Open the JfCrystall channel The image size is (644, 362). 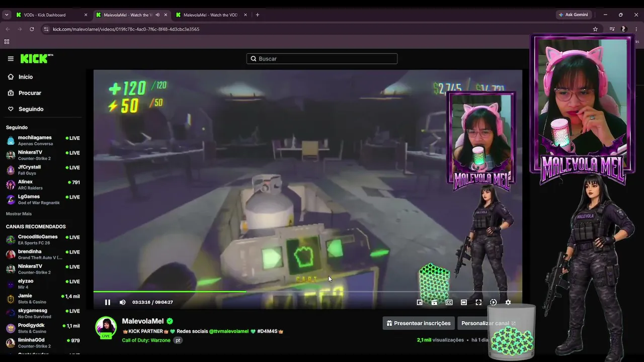pyautogui.click(x=43, y=170)
